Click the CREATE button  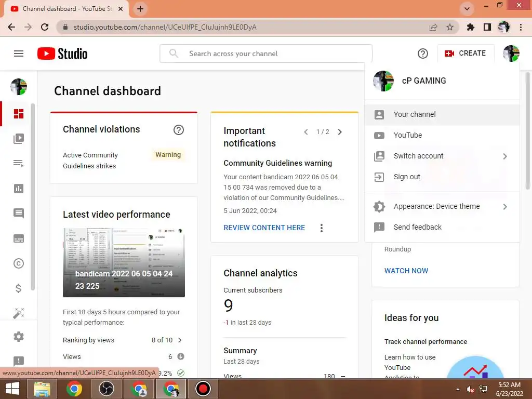466,54
